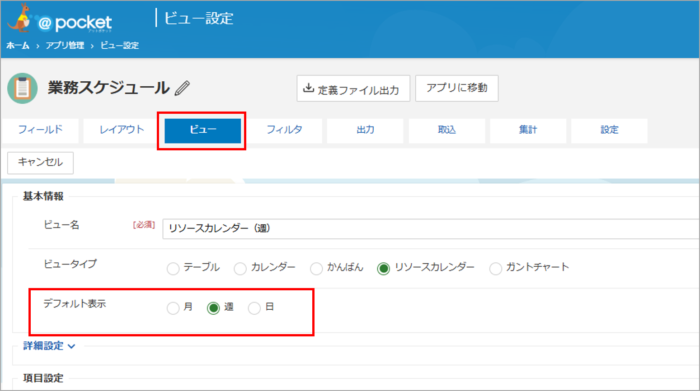
Task: Open the フィルタ tab
Action: pos(284,130)
